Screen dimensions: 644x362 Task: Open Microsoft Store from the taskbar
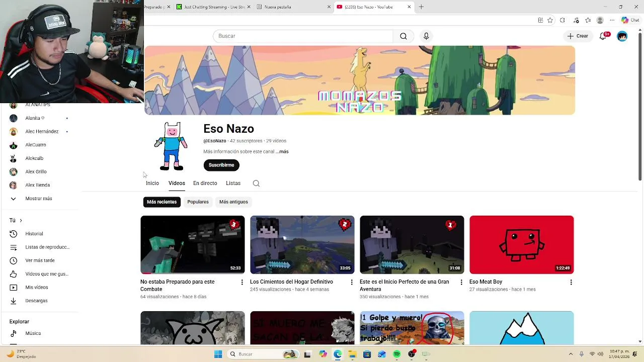367,354
